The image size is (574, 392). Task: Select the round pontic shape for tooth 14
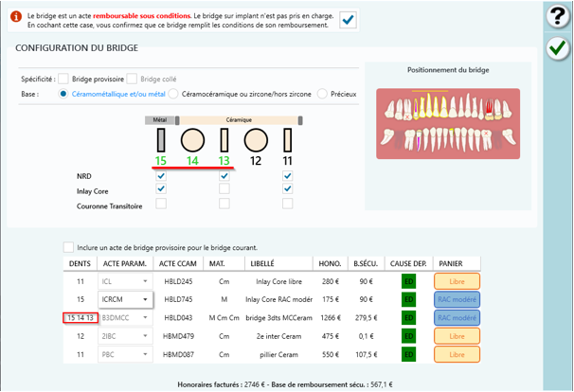tap(192, 140)
